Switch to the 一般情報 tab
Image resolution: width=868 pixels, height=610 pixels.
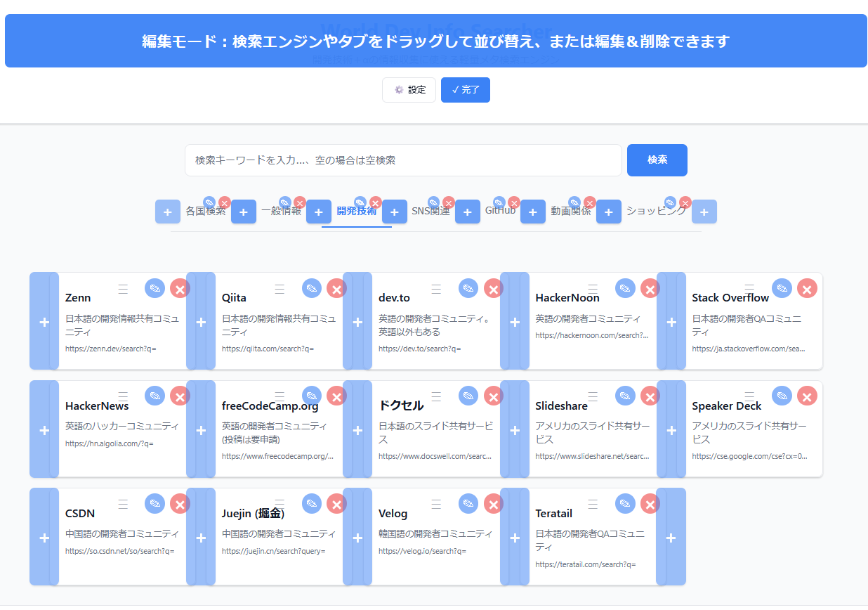[x=281, y=211]
